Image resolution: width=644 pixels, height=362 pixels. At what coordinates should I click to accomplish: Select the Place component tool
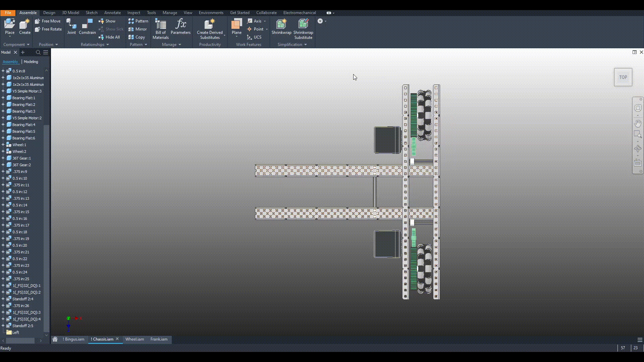pos(10,27)
